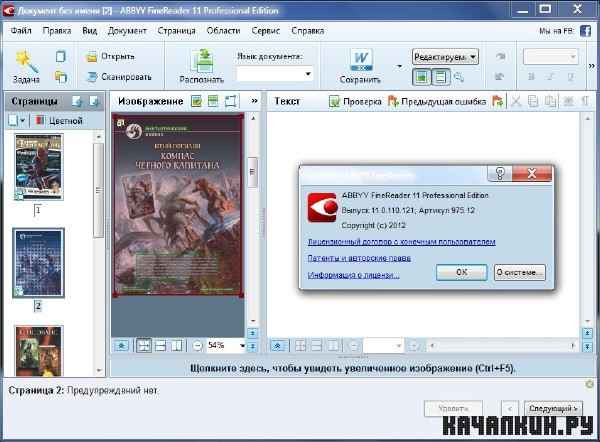Image resolution: width=600 pixels, height=442 pixels.
Task: Click the analyze-layout icon in Изображение toolbar
Action: [x=213, y=101]
